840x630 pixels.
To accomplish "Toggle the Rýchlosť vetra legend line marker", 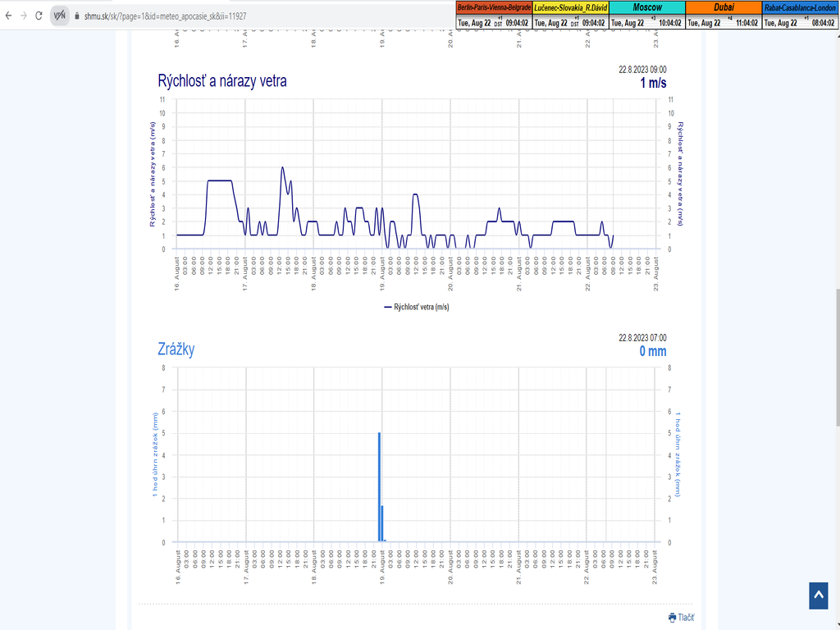I will tap(387, 307).
